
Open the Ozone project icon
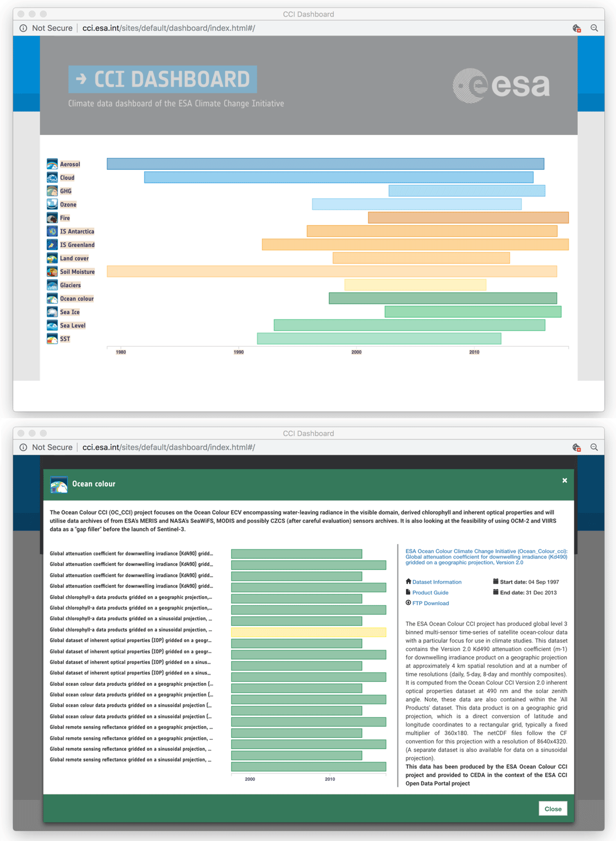pyautogui.click(x=52, y=204)
